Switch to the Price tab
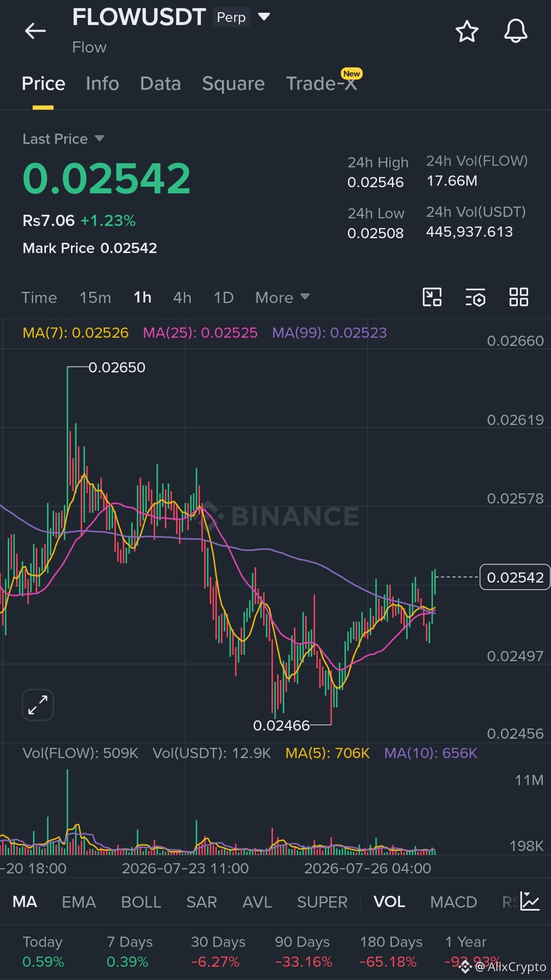The height and width of the screenshot is (980, 551). 43,84
